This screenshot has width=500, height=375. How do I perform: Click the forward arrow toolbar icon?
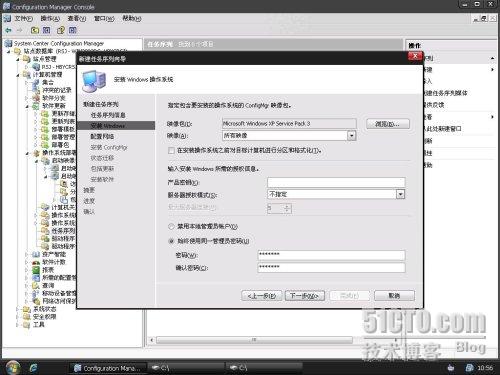[x=20, y=30]
